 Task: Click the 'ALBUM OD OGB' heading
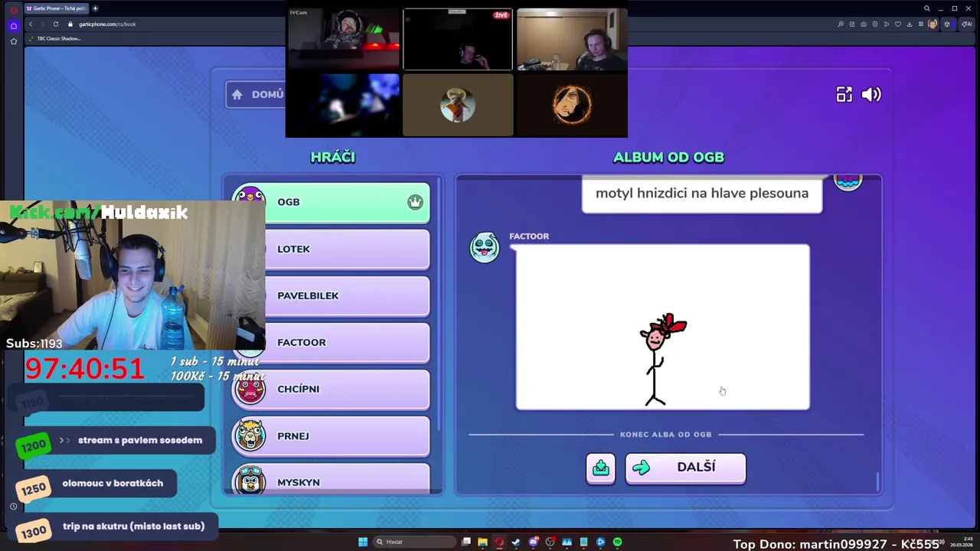(x=668, y=157)
